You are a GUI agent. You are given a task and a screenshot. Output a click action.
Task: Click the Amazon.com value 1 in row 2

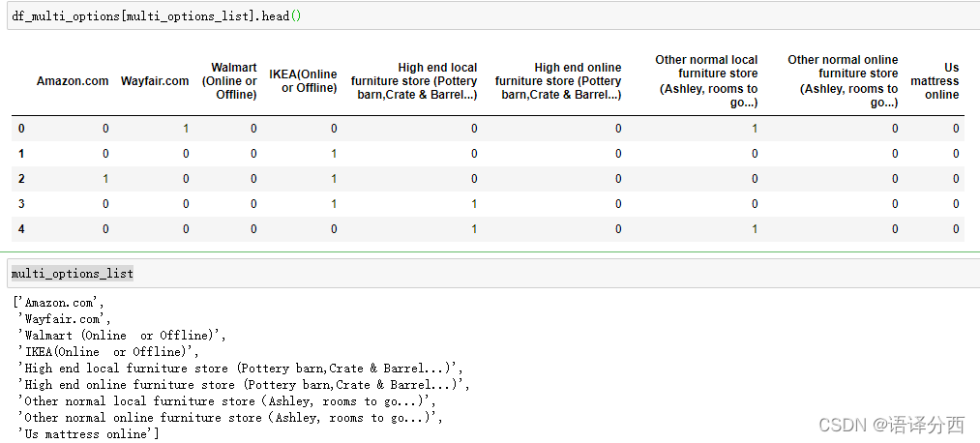(105, 179)
